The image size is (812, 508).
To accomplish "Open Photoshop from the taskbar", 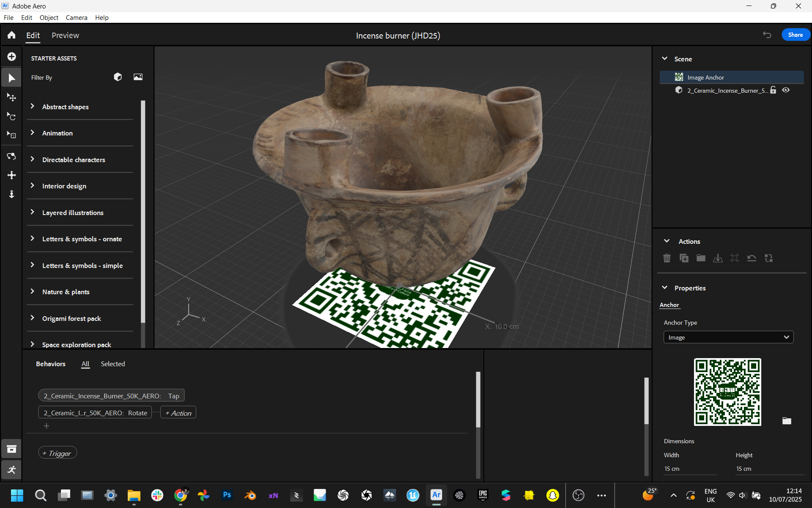I will coord(227,495).
